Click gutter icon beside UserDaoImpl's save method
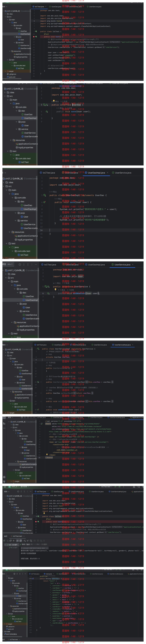The width and height of the screenshot is (146, 644). (x=44, y=202)
